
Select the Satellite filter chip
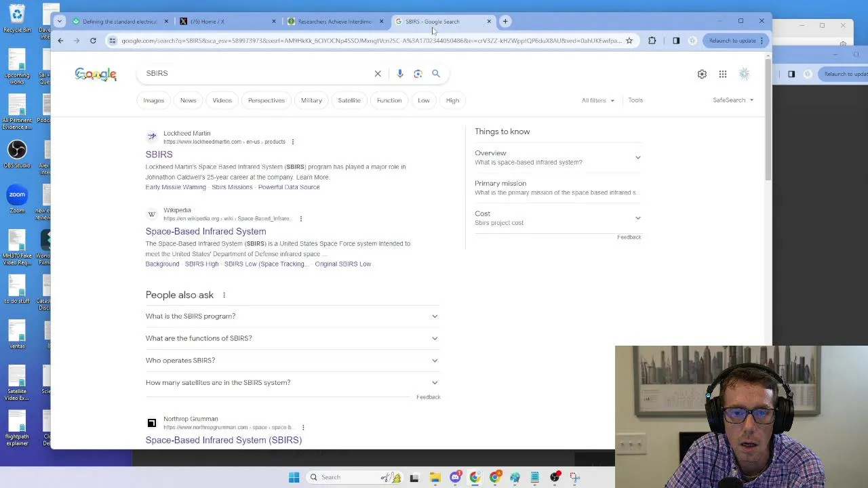[x=349, y=100]
